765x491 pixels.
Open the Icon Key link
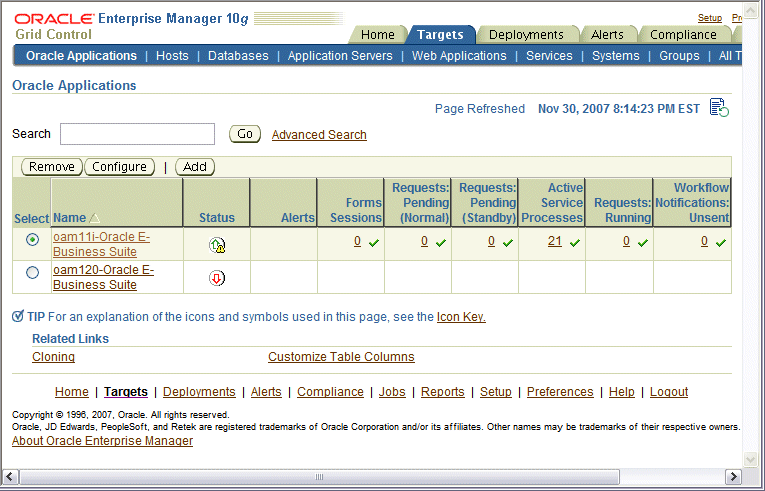461,317
